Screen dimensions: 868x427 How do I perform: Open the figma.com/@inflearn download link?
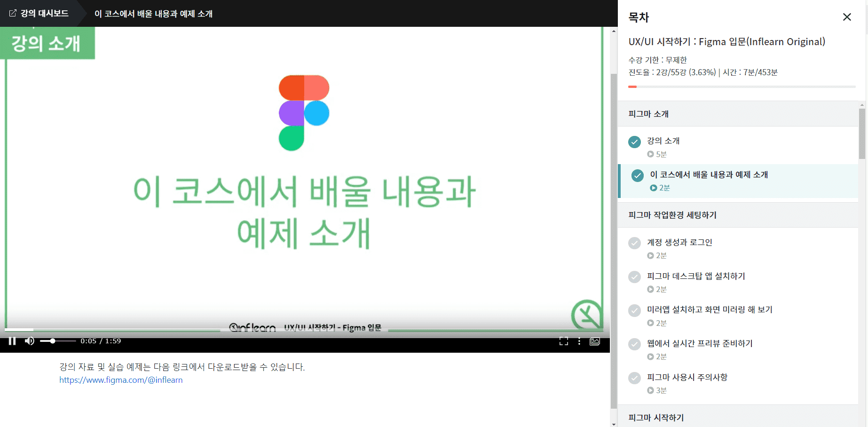point(121,380)
